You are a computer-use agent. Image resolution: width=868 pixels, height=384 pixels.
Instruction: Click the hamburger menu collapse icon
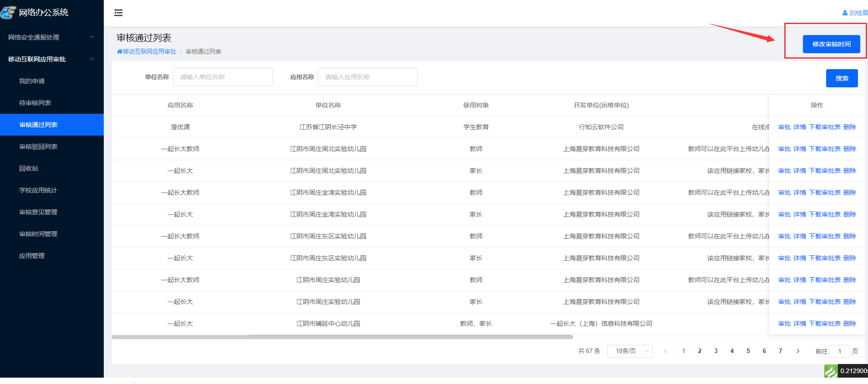[118, 13]
